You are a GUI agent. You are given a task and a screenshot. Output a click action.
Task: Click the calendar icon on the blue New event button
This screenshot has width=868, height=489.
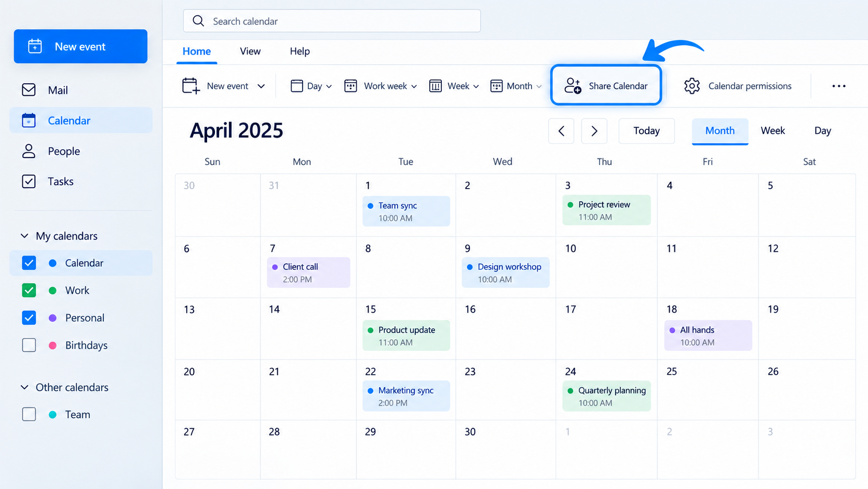(35, 46)
